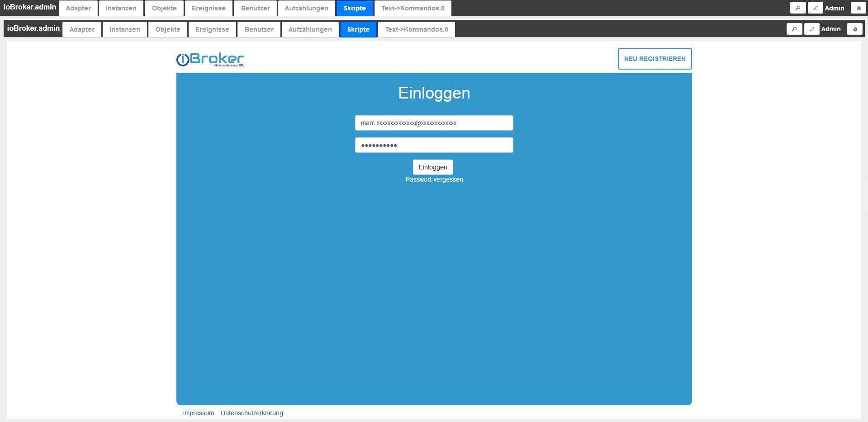Select Skripte tab in upper navbar
The height and width of the screenshot is (422, 868).
click(x=355, y=8)
